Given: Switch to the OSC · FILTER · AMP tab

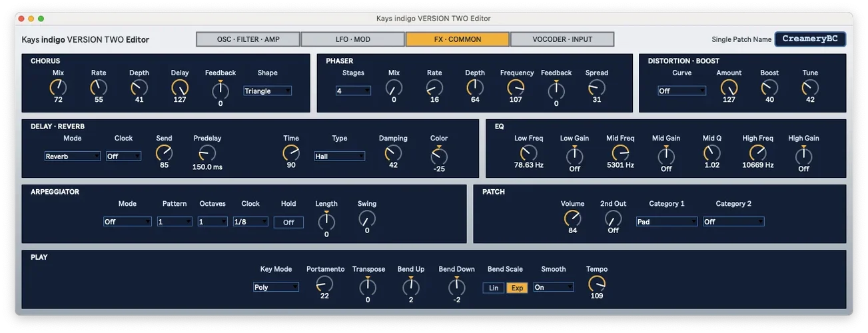Looking at the screenshot, I should (248, 39).
